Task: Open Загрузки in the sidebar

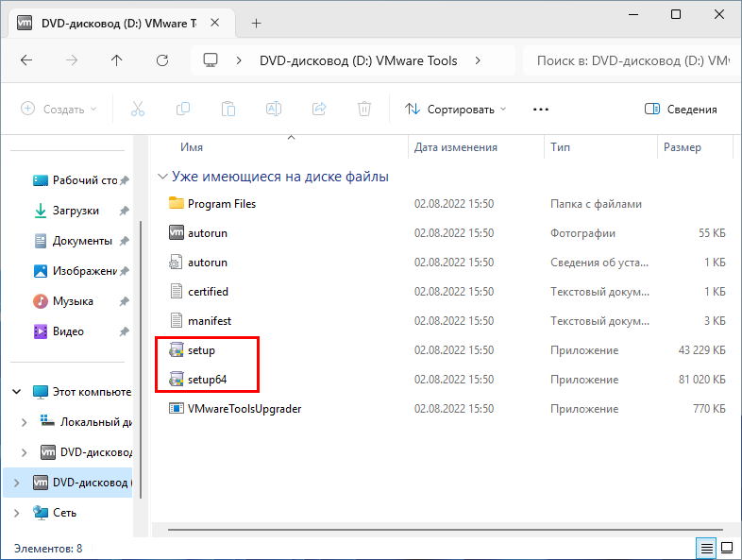Action: (x=76, y=211)
